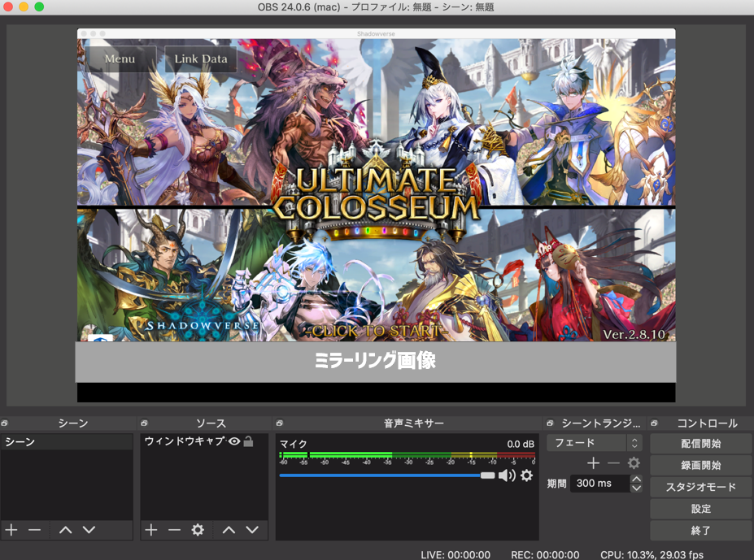Click Ver.2.8.10 text in preview

pos(634,335)
